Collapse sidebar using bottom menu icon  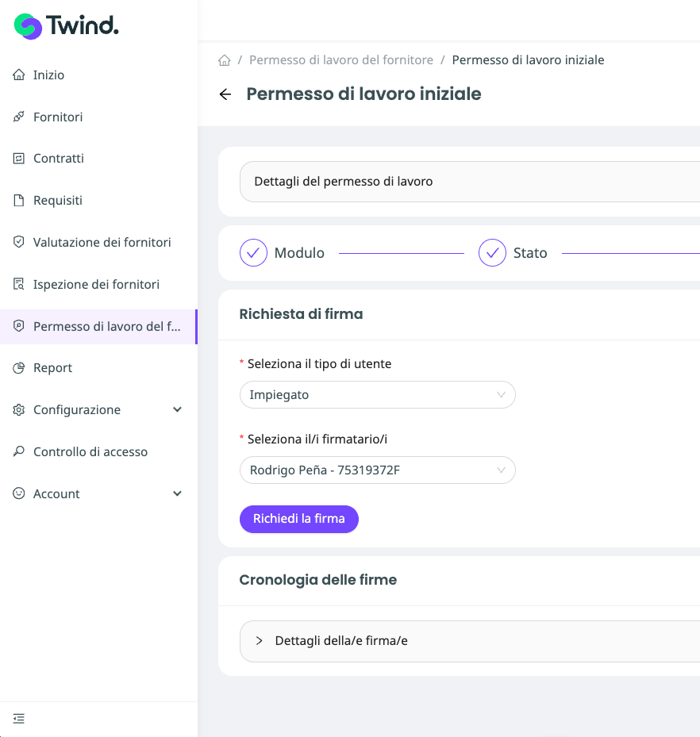(x=19, y=719)
